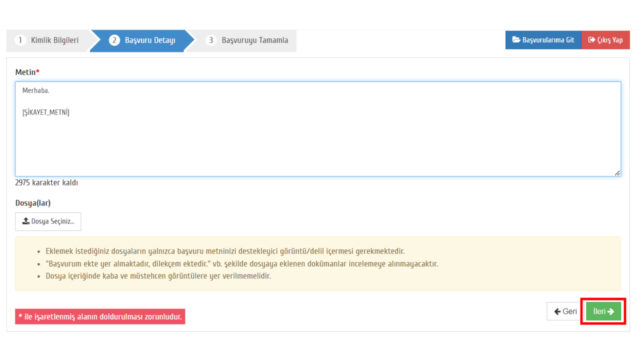640x360 pixels.
Task: Click the step number 1 circle
Action: click(x=20, y=40)
